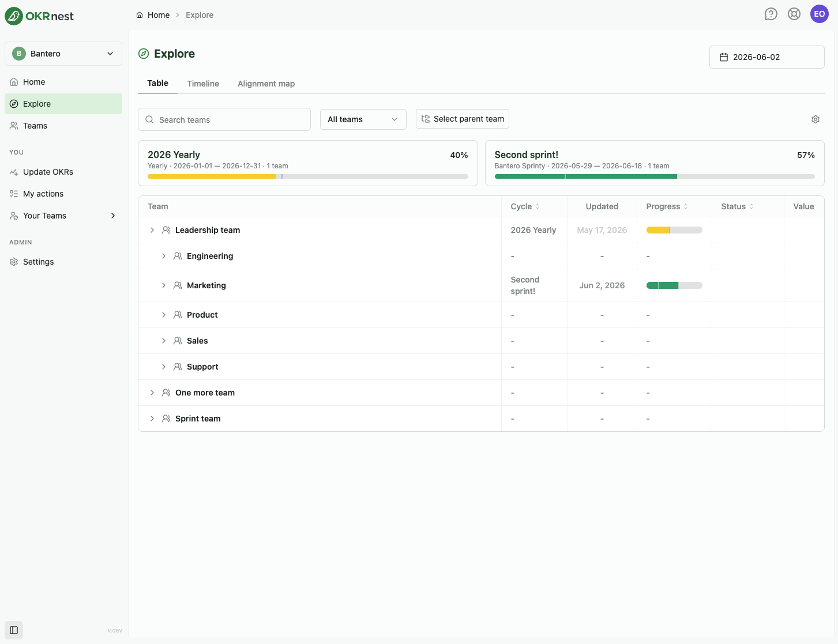The height and width of the screenshot is (644, 838).
Task: Switch to the Timeline tab
Action: [x=203, y=84]
